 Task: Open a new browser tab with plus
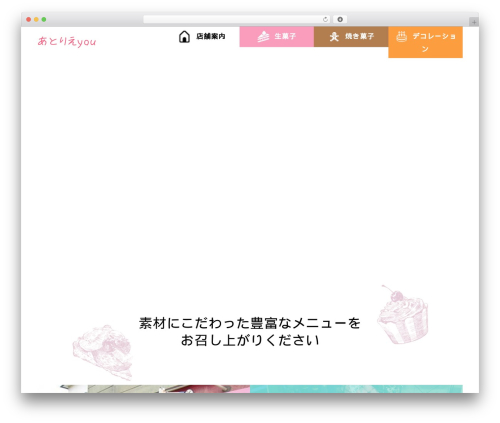point(474,22)
